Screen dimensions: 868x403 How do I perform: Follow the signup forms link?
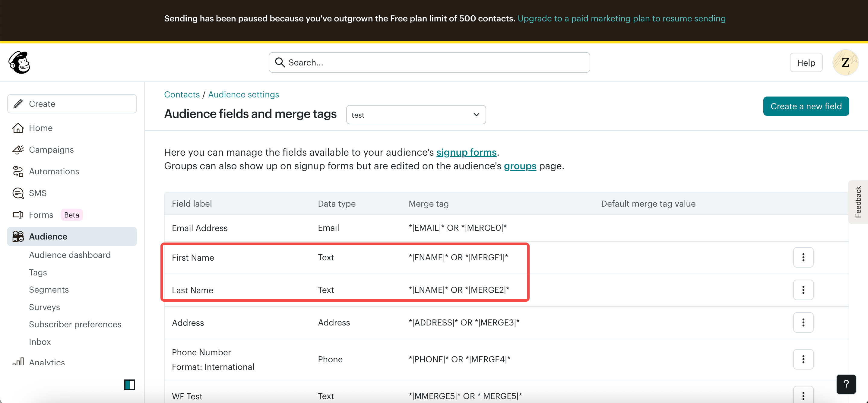pyautogui.click(x=466, y=152)
